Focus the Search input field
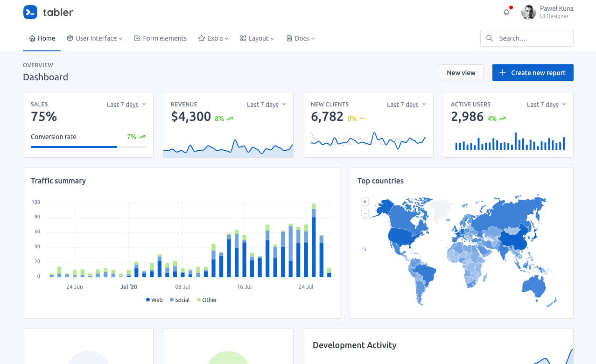This screenshot has width=596, height=364. tap(527, 38)
